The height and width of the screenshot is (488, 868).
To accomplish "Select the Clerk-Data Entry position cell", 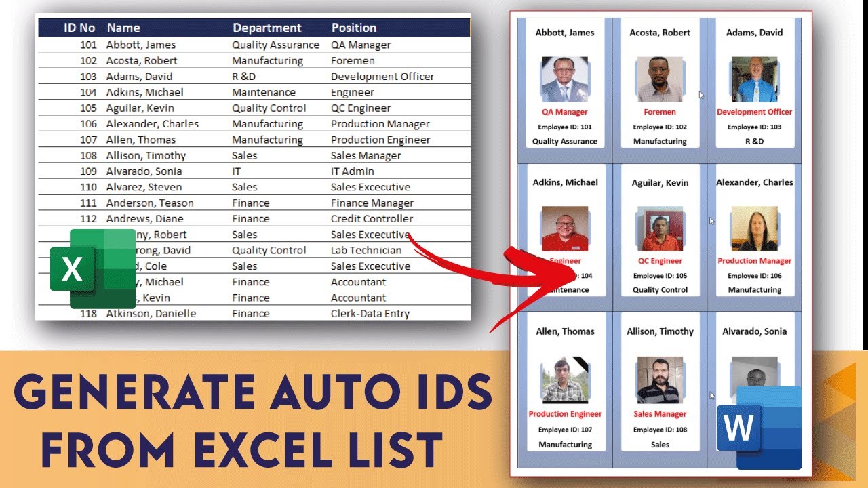I will [370, 314].
